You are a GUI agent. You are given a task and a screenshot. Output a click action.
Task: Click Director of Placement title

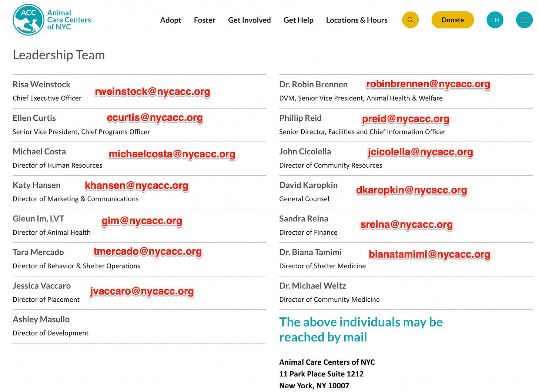[46, 299]
